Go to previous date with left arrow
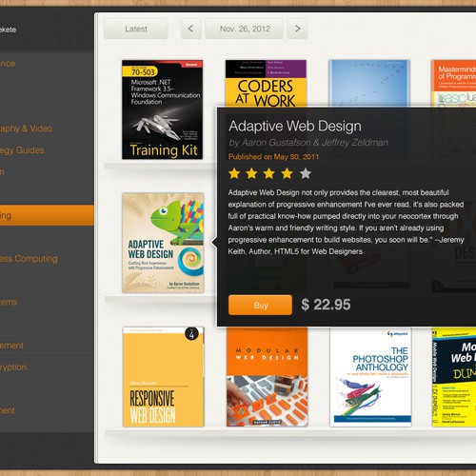This screenshot has height=476, width=476. click(x=190, y=29)
